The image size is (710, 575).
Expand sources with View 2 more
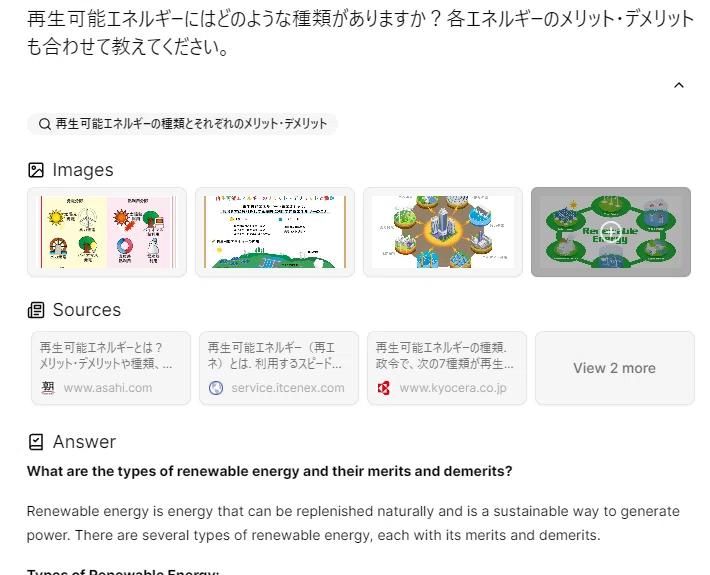pos(615,368)
